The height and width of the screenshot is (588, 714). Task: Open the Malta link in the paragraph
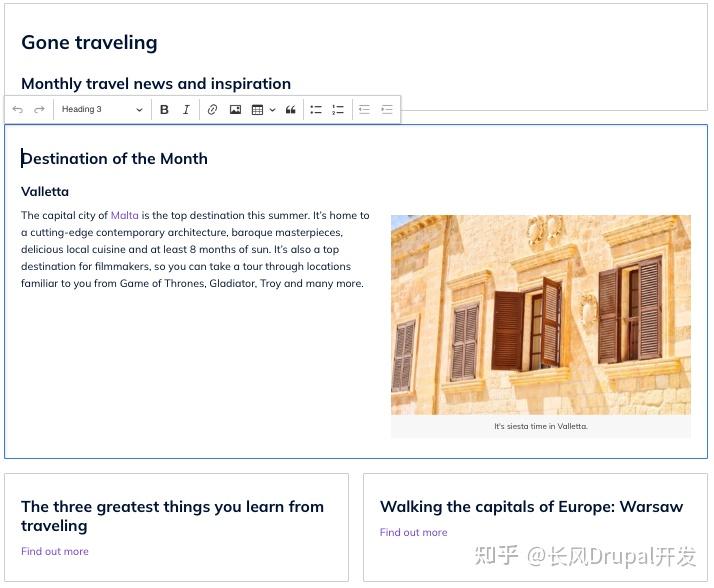point(124,215)
